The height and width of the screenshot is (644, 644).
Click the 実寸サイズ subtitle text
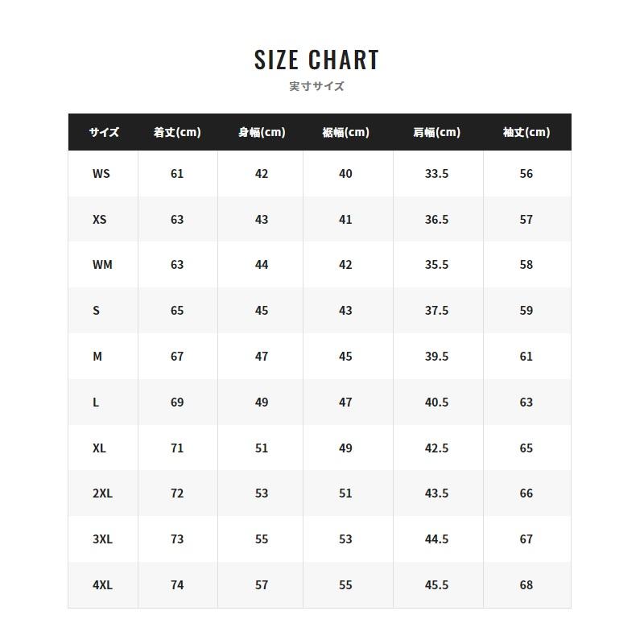pyautogui.click(x=316, y=86)
